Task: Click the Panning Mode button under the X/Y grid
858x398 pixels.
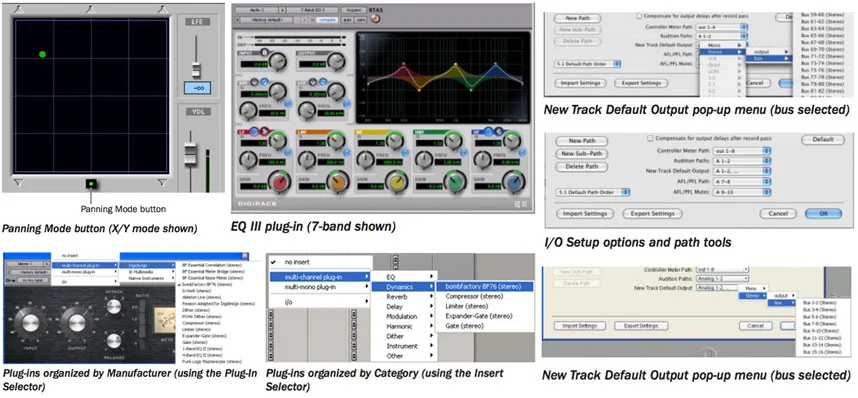Action: click(92, 184)
